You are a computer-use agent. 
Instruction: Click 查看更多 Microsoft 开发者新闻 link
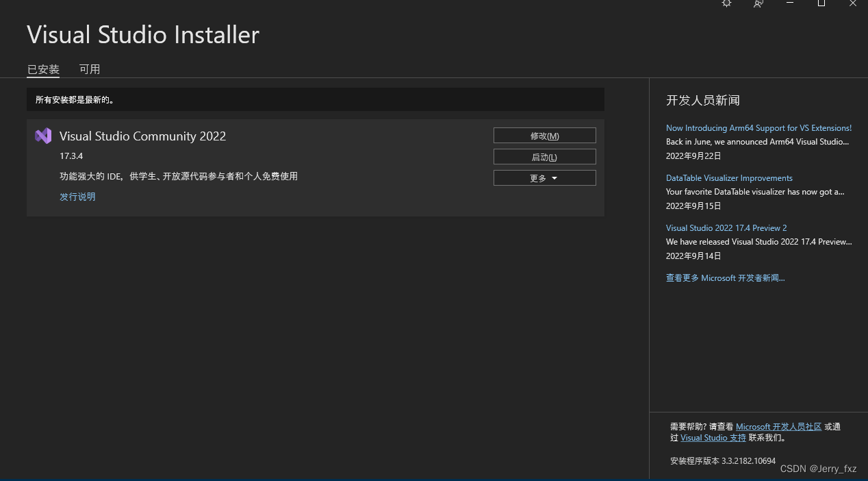coord(725,277)
